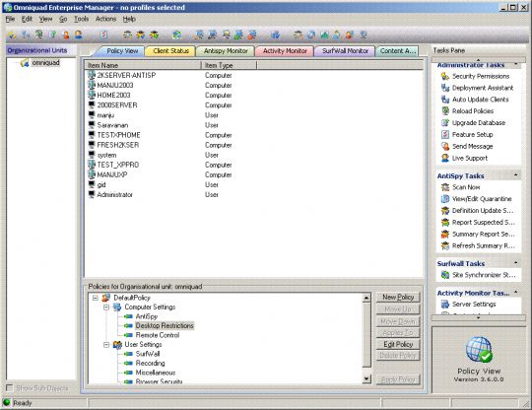Collapse the User Settings tree node

pos(106,345)
